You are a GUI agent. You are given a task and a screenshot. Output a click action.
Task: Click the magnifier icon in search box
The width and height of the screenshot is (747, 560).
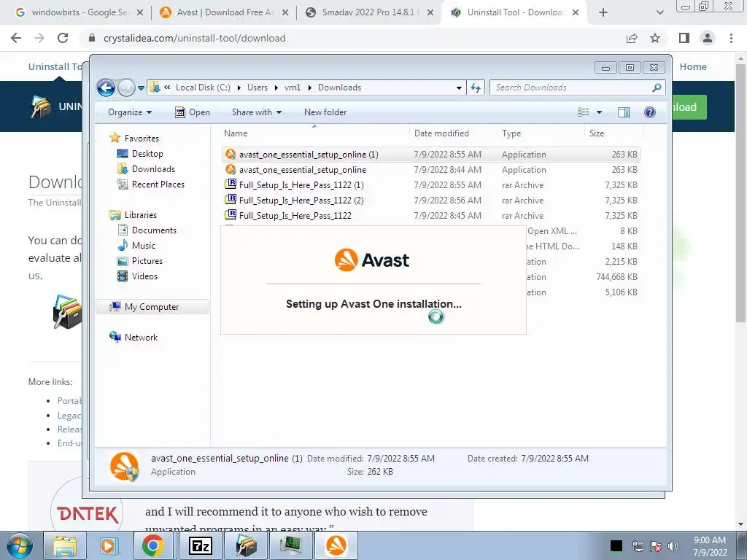[657, 87]
